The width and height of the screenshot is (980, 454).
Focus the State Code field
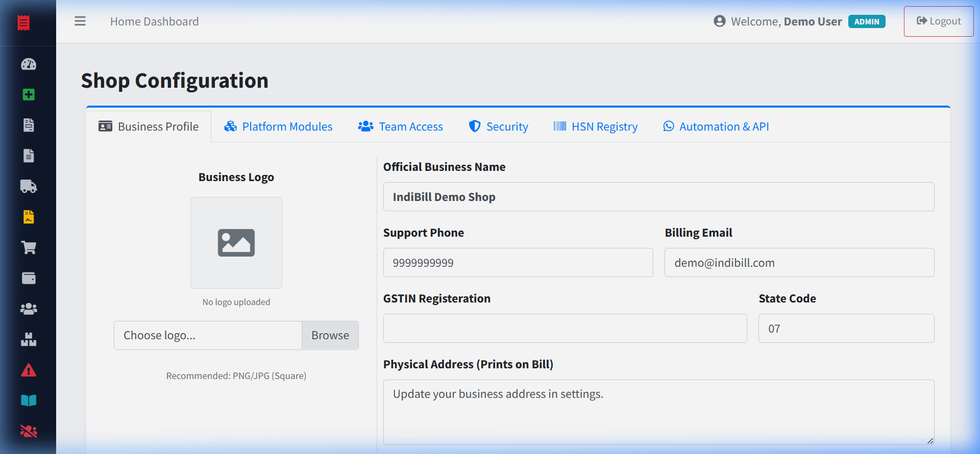click(x=846, y=329)
